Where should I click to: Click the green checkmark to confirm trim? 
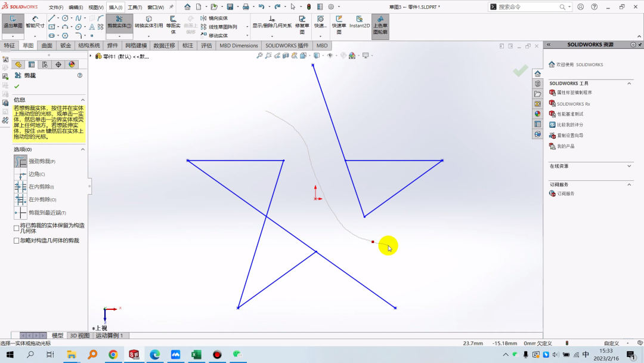[17, 87]
